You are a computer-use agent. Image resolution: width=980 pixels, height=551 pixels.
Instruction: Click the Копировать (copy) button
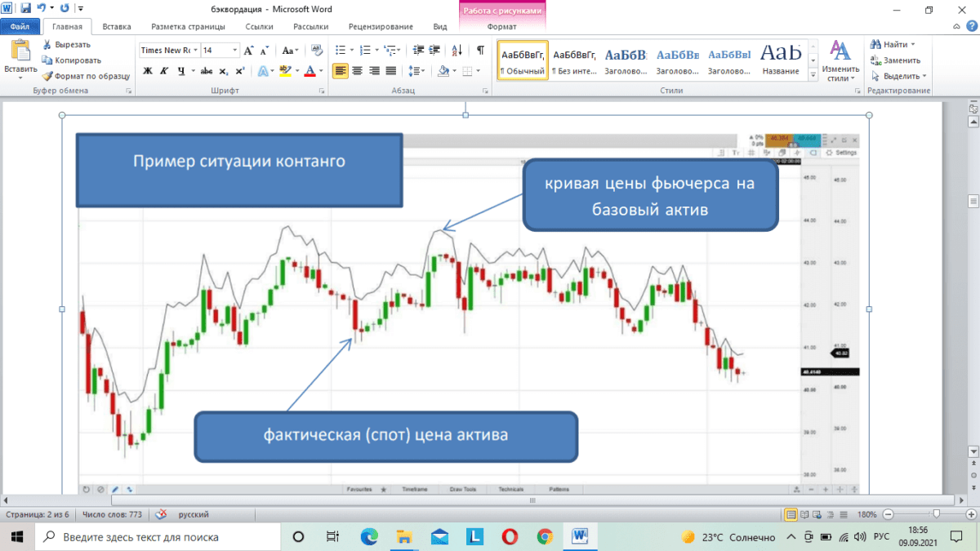point(72,60)
